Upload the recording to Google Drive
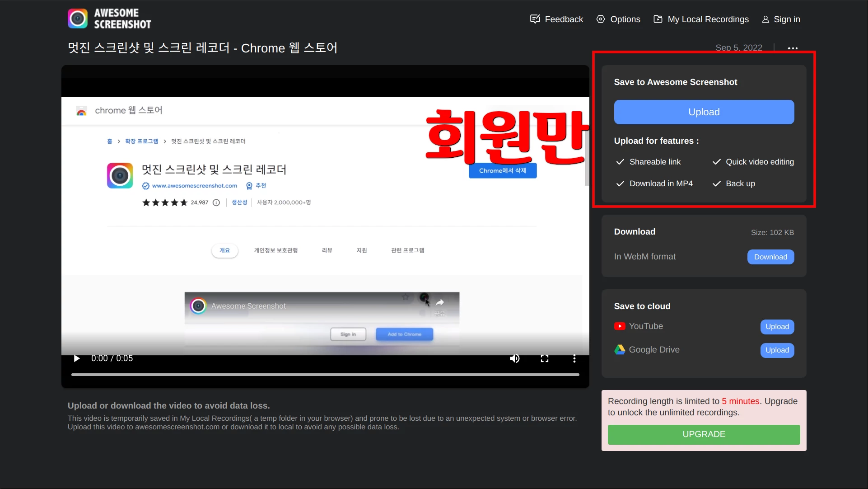The width and height of the screenshot is (868, 489). pos(777,350)
